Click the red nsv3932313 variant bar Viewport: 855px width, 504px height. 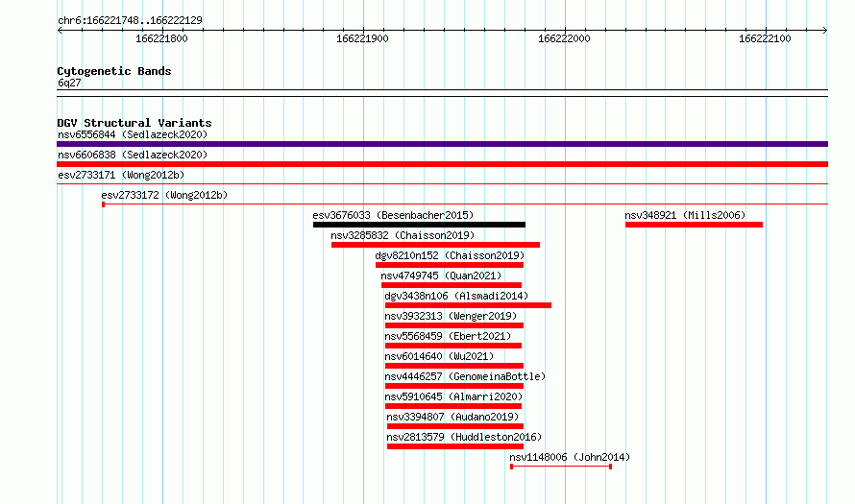454,325
